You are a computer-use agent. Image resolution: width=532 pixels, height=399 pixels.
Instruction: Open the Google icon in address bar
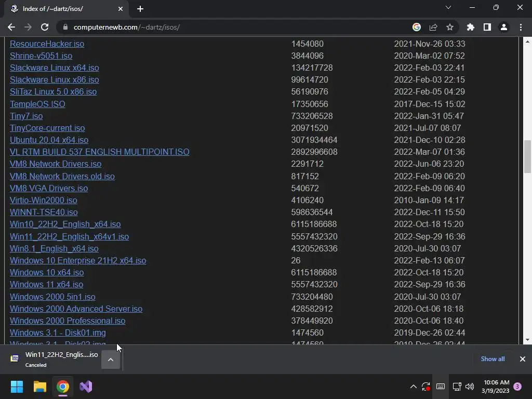coord(416,27)
